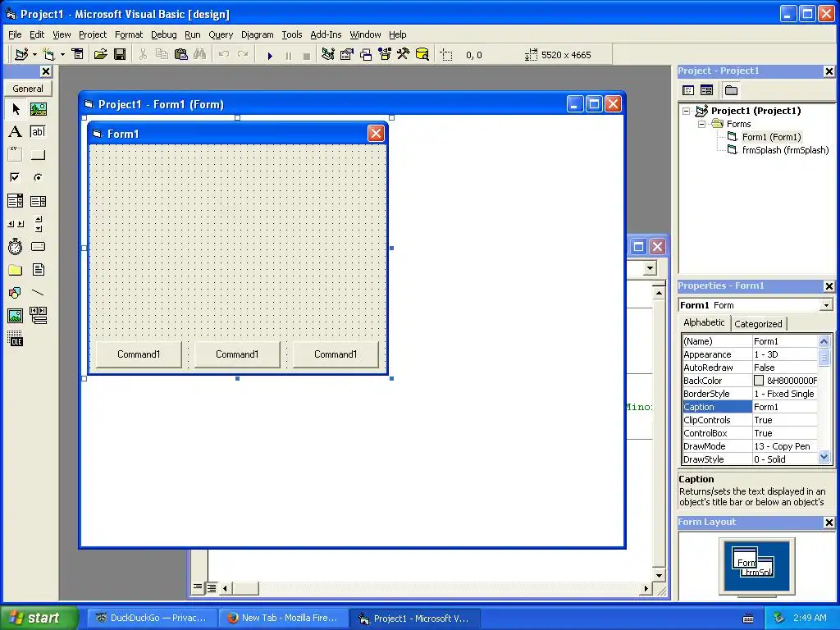Click the left Command1 button on form
Screen dimensions: 840x630
139,354
